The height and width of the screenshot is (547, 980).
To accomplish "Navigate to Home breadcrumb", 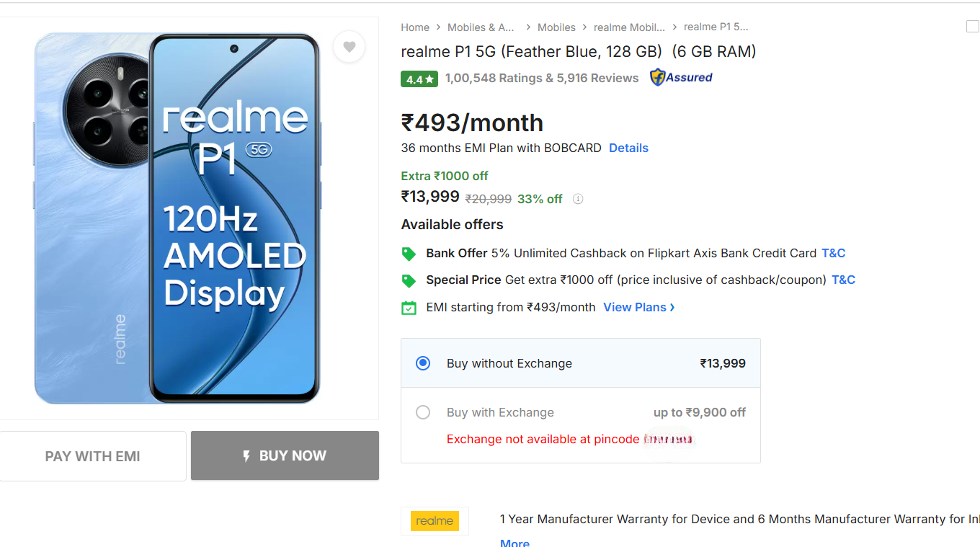I will click(x=415, y=27).
